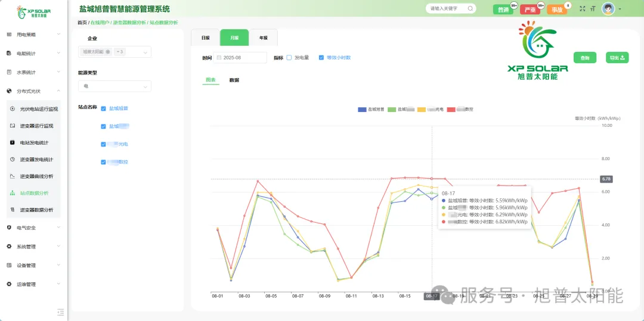Switch to the 日报 tab
Screen dimensions: 644x321
pos(205,38)
